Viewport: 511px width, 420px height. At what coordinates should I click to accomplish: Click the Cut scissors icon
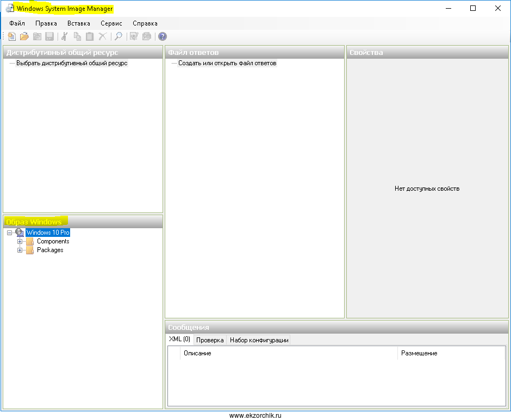[65, 36]
